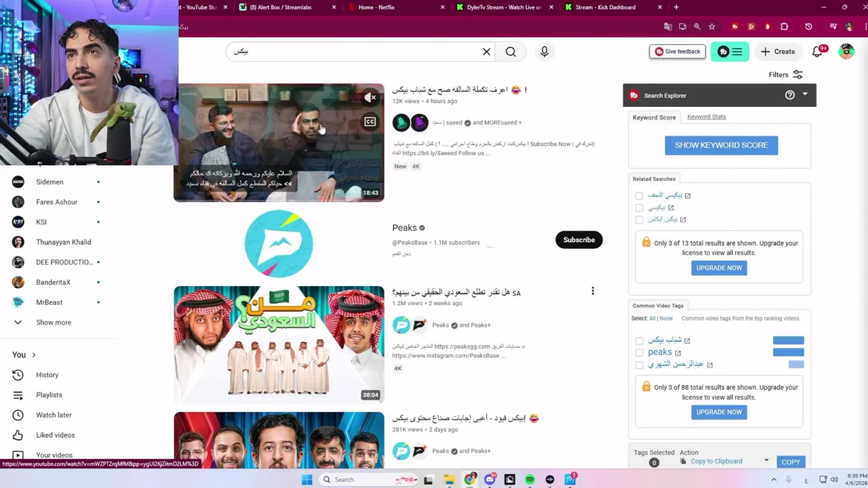Check first related search checkbox
The height and width of the screenshot is (488, 868).
pos(639,196)
